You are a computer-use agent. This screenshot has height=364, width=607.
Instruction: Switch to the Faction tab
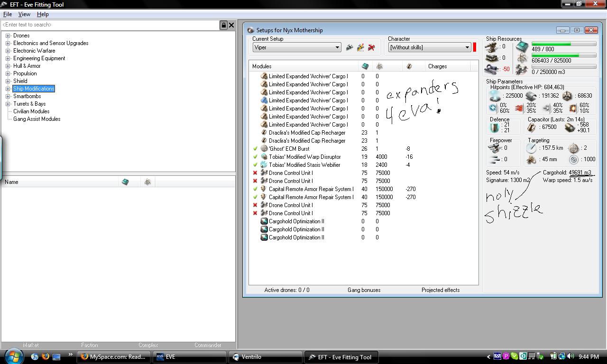pos(89,345)
